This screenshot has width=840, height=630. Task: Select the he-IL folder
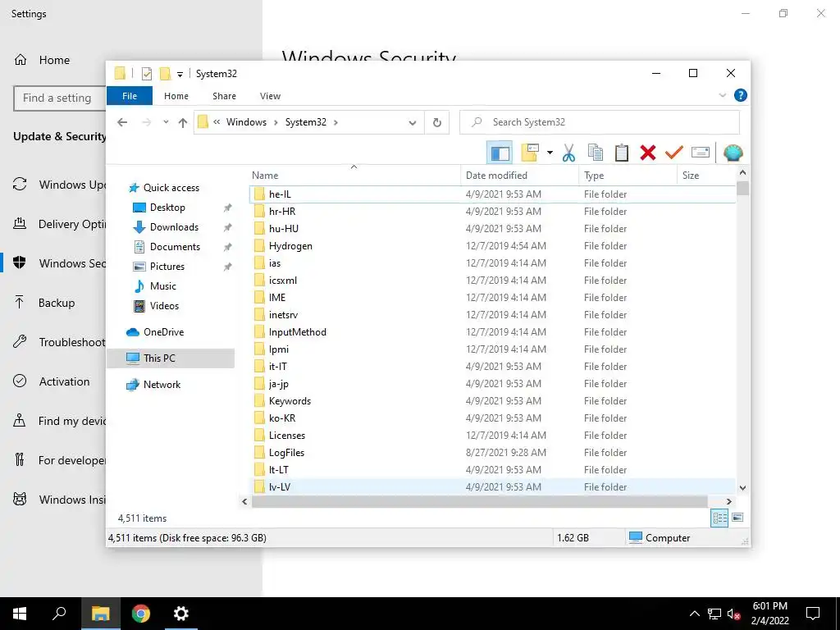click(x=280, y=194)
